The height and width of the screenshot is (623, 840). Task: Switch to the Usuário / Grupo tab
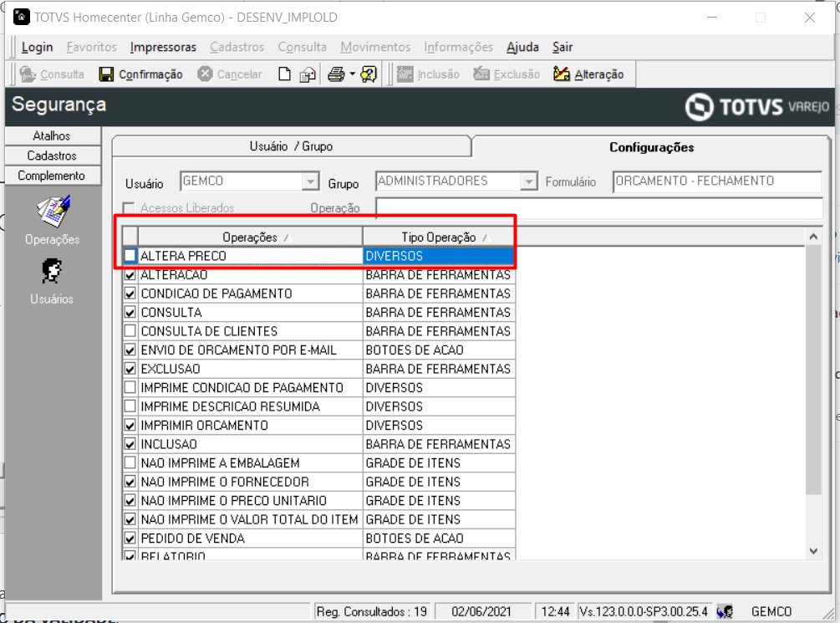coord(292,146)
